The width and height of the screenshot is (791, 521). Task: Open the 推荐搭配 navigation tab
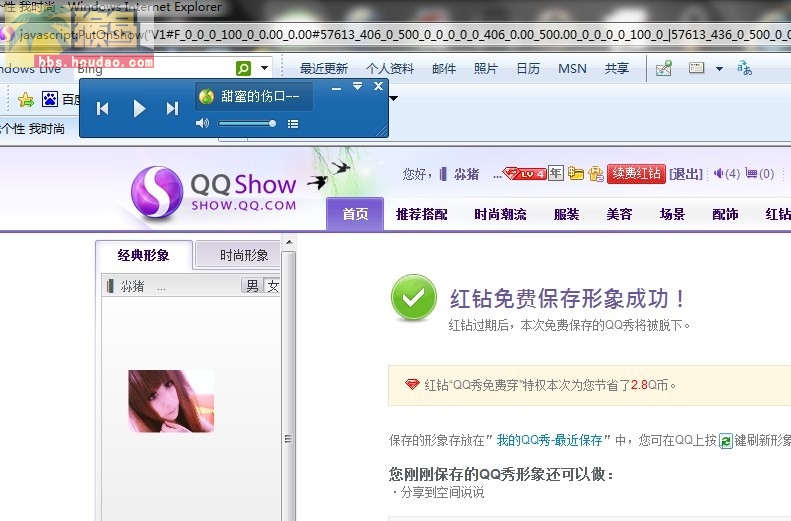[422, 214]
